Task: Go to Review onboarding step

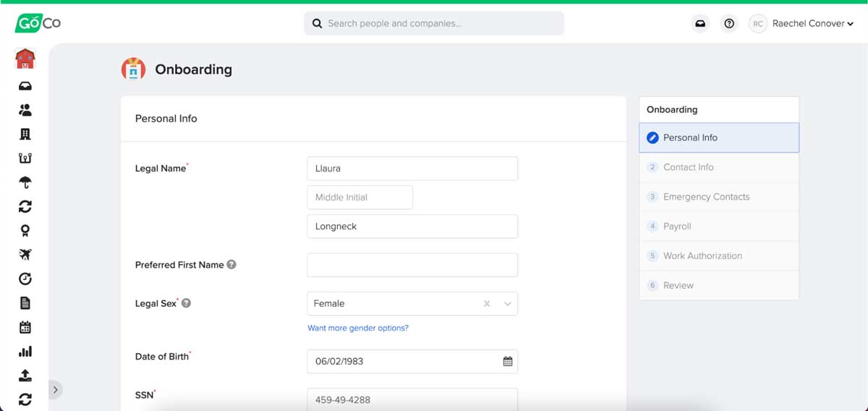Action: (x=719, y=286)
